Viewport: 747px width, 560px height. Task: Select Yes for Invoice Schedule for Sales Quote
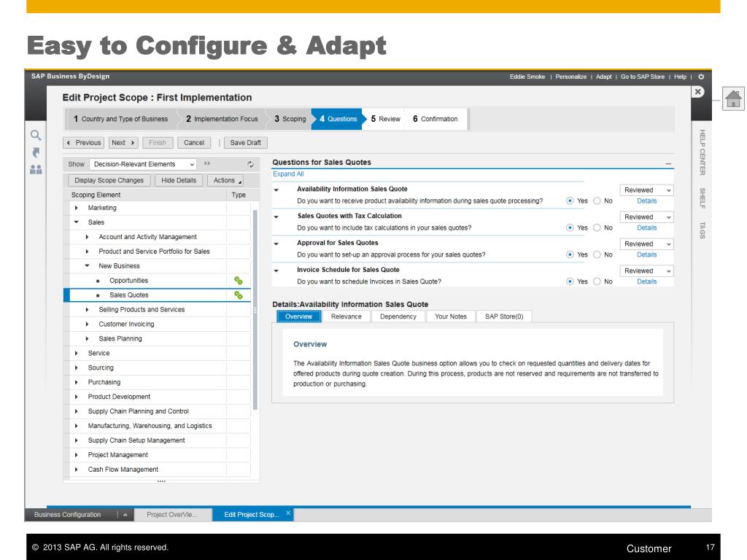click(x=570, y=281)
